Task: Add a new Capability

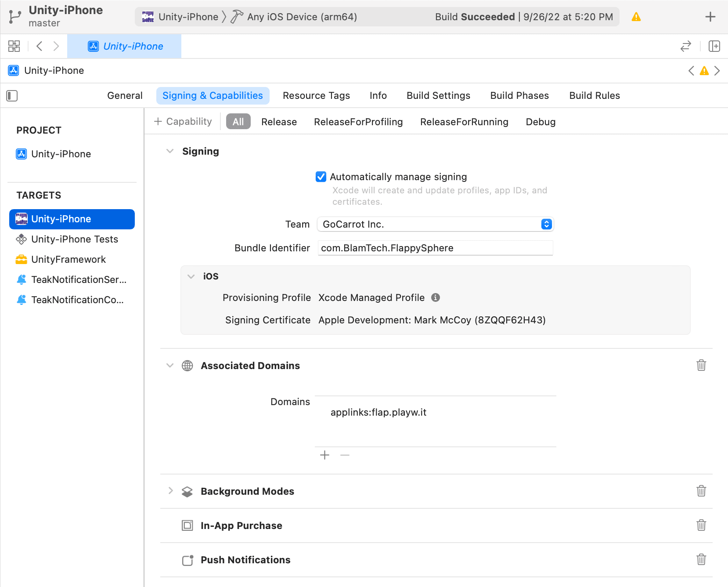Action: click(x=183, y=122)
